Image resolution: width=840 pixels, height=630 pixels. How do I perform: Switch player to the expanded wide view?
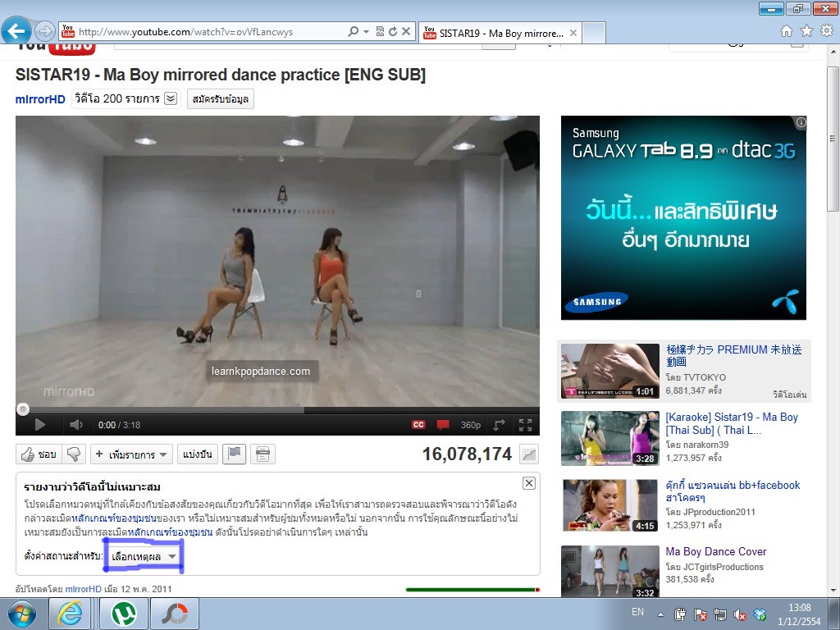pyautogui.click(x=499, y=425)
